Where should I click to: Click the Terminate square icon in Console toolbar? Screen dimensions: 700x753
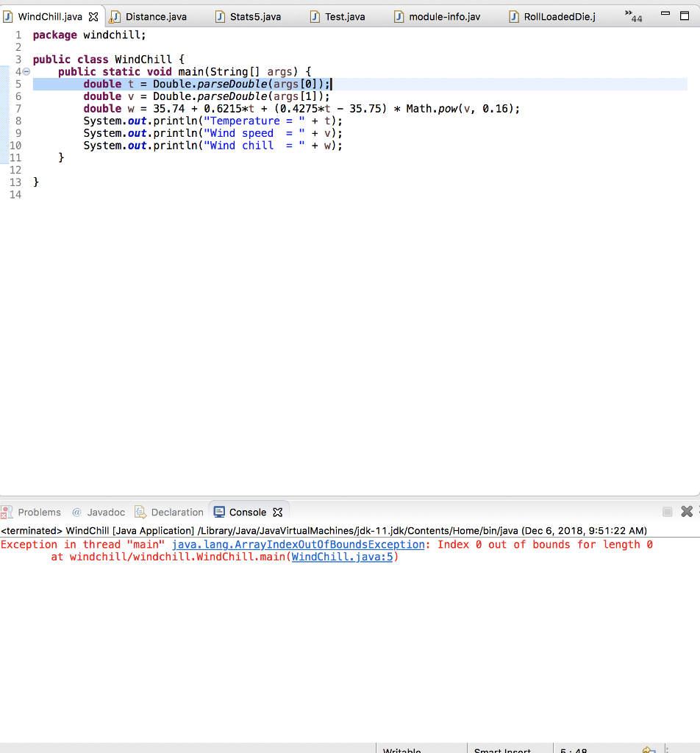coord(667,511)
